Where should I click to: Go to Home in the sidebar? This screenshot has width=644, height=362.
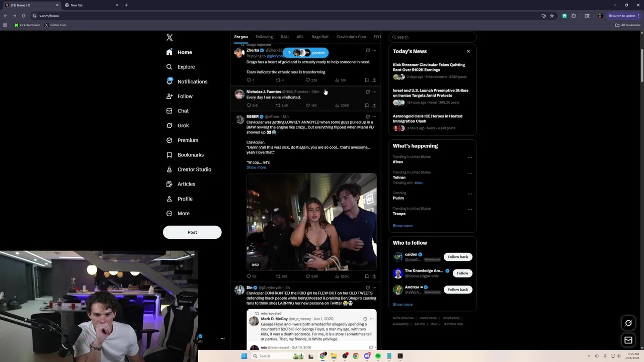(x=179, y=52)
